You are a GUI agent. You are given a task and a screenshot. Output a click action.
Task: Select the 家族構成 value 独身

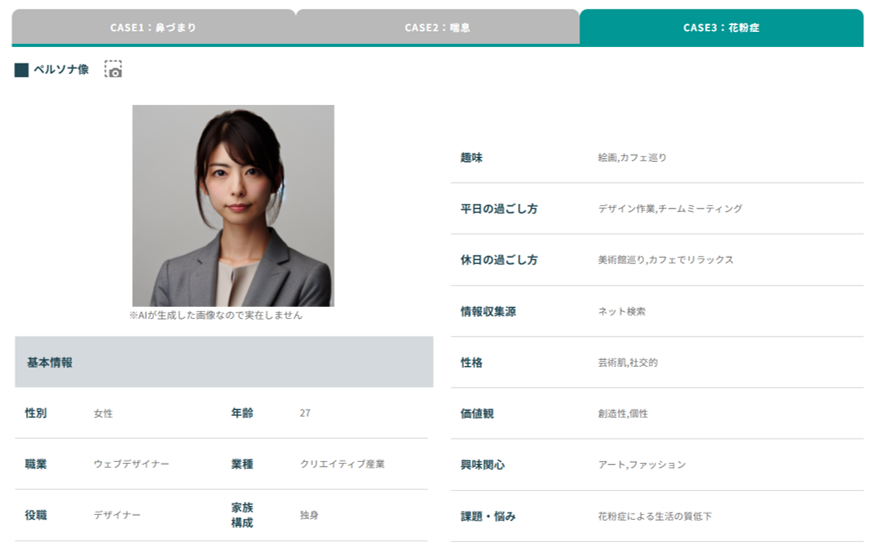coord(310,515)
